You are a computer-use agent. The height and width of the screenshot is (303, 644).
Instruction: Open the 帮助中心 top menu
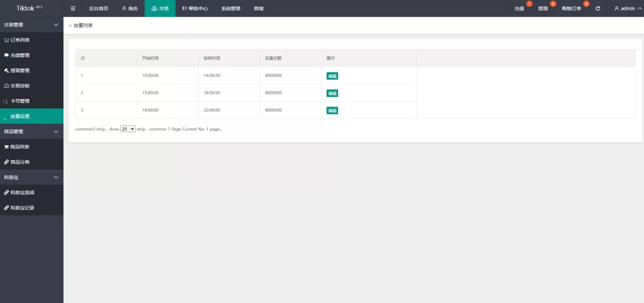point(195,9)
